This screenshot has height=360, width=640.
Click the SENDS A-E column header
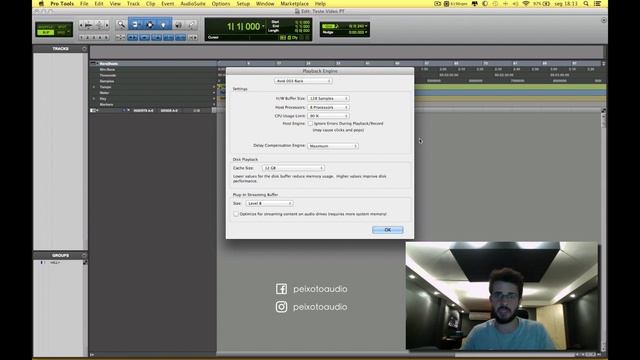pyautogui.click(x=169, y=111)
